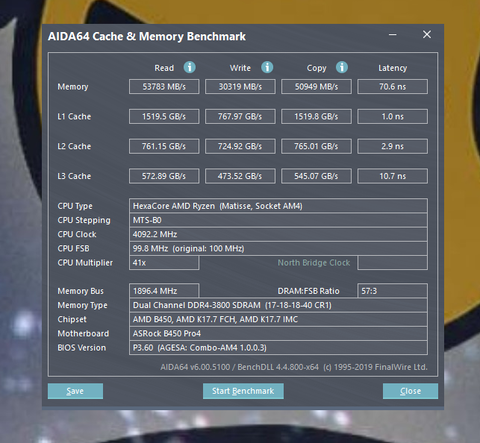Viewport: 480px width, 443px height.
Task: Select L3 Cache Write 473.52 GB/s
Action: [240, 176]
